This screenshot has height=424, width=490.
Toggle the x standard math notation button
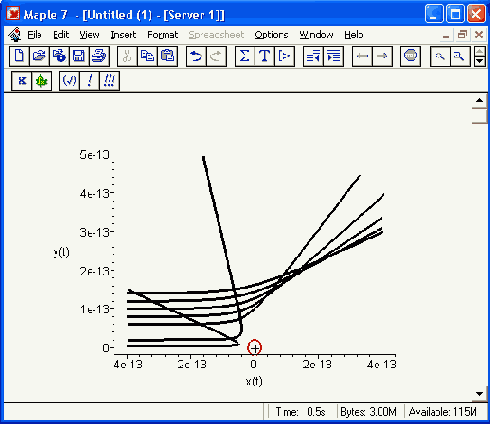click(22, 81)
